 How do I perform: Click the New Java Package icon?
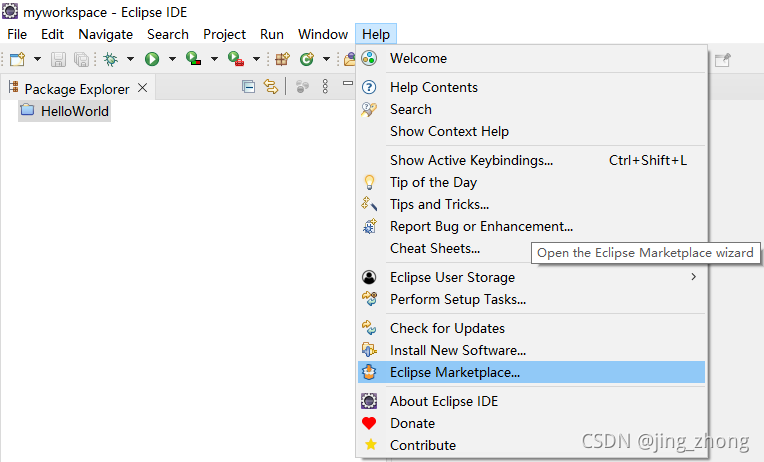(283, 59)
